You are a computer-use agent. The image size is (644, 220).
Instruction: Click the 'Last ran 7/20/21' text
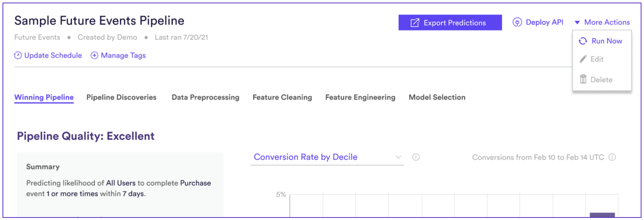[x=181, y=37]
